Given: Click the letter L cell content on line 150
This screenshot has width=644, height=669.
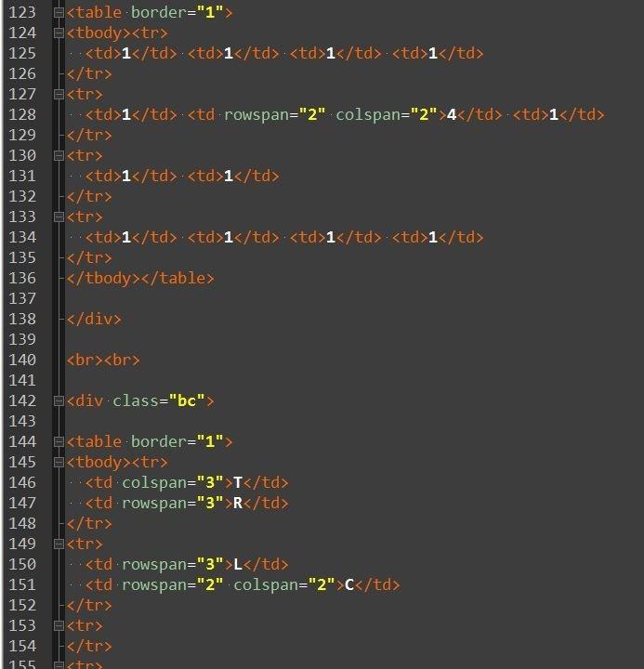Looking at the screenshot, I should pos(238,565).
